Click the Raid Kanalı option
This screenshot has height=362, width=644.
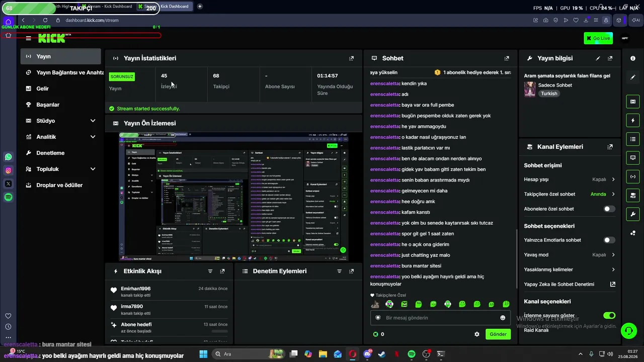(x=536, y=330)
